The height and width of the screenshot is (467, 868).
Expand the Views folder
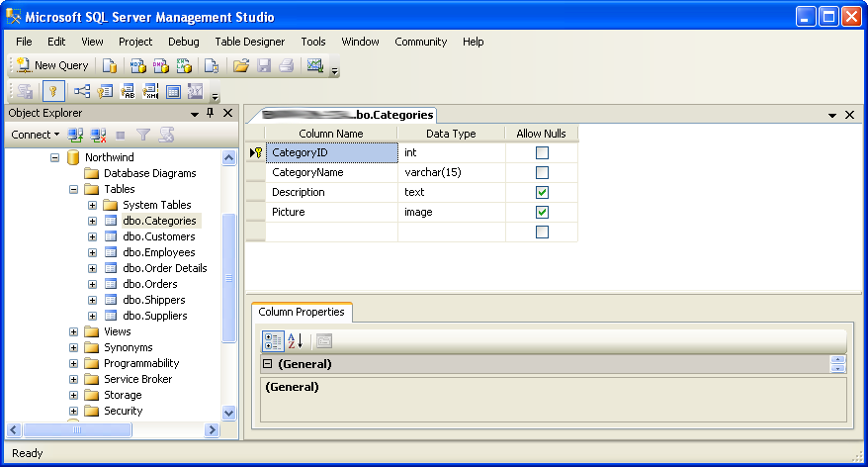pyautogui.click(x=73, y=331)
